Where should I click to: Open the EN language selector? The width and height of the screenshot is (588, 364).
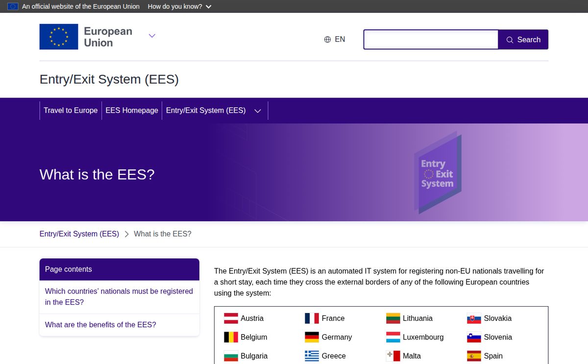pos(335,40)
